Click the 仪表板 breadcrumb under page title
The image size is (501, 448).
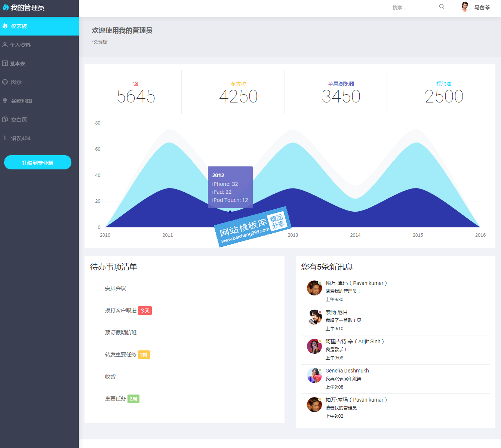(100, 42)
